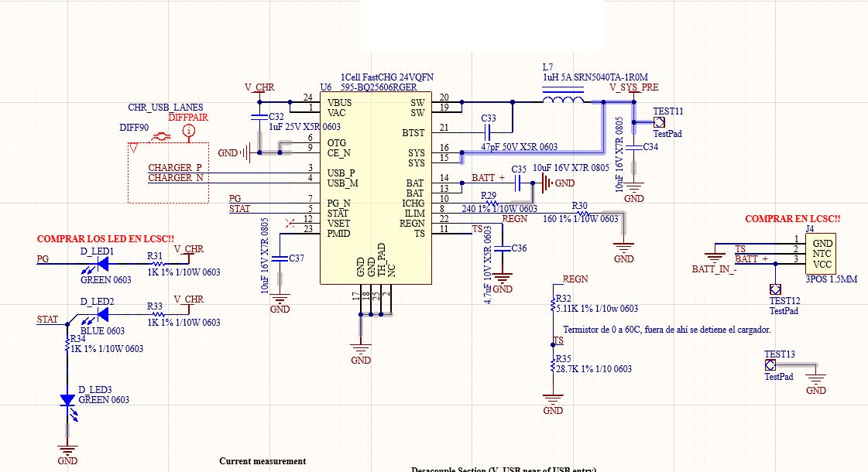Select capacitor C34 symbol

634,148
